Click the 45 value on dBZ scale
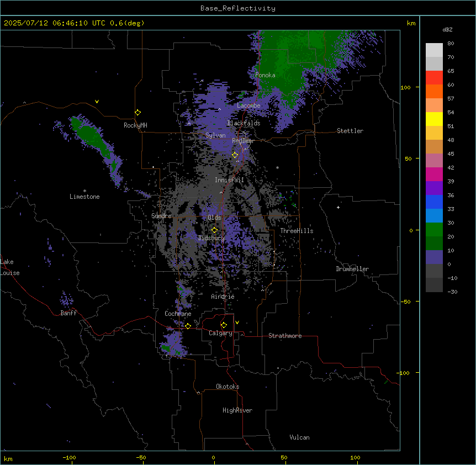The image size is (476, 465). click(451, 154)
